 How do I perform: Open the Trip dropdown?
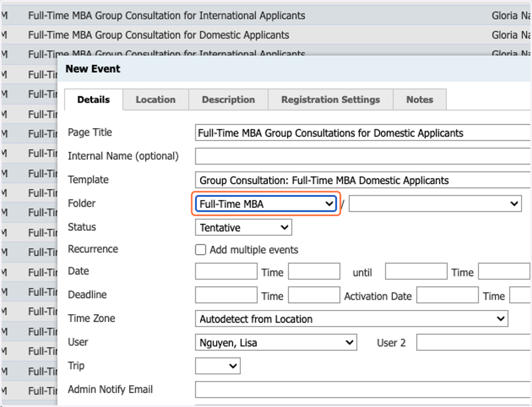tap(218, 366)
